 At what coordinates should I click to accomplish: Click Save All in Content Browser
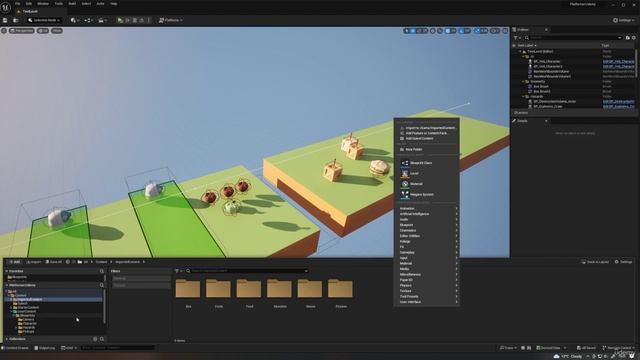pos(53,262)
